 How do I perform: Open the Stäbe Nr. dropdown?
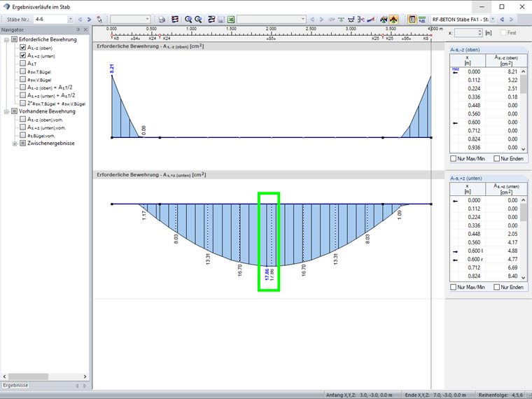click(x=70, y=20)
